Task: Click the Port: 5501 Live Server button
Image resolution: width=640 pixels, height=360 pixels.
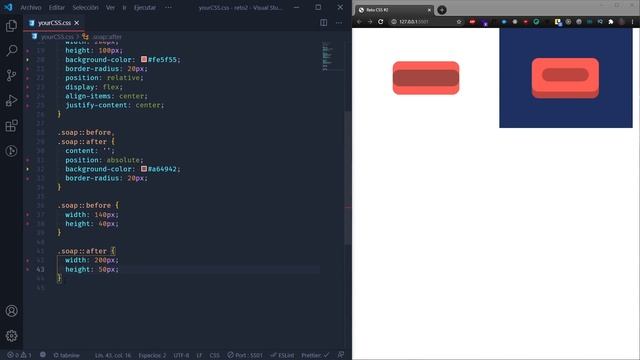Action: pos(245,355)
